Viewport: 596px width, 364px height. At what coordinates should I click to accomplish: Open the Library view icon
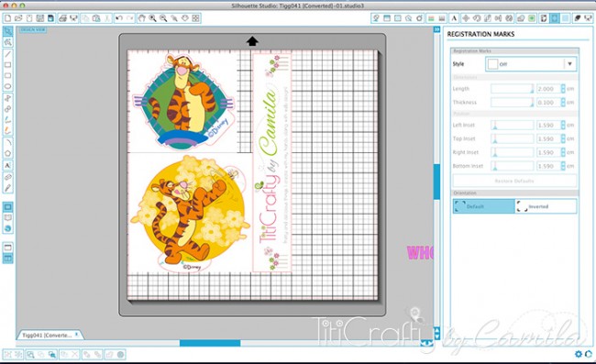click(x=7, y=217)
